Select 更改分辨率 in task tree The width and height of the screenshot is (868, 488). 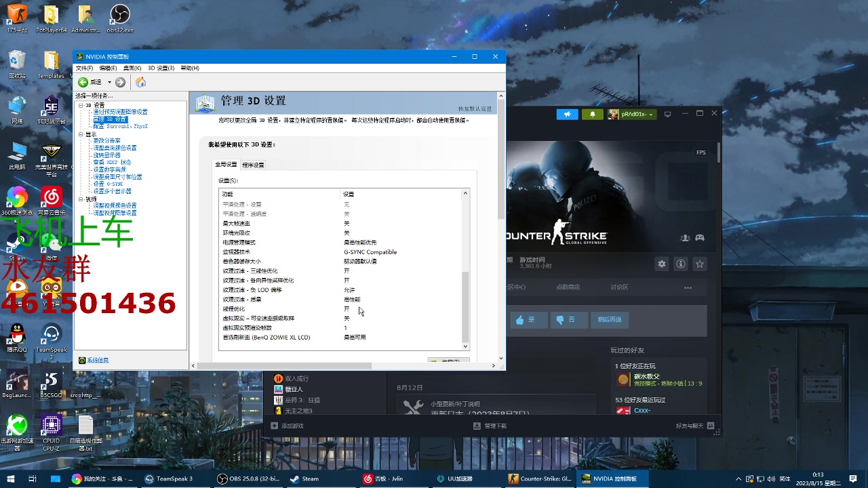[x=107, y=140]
